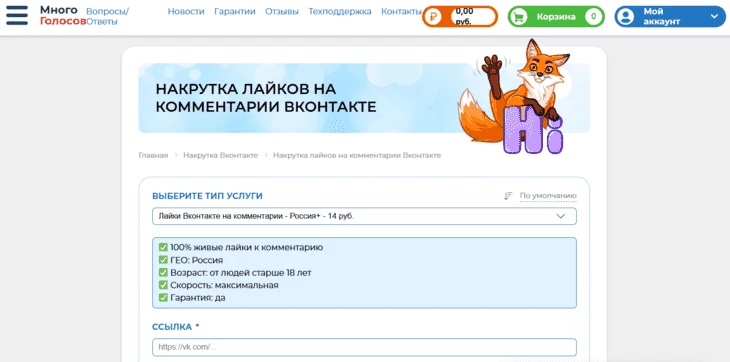Viewport: 730px width, 362px height.
Task: Click the ВЫБЕРИТЕ ТИП УСЛУГИ heading
Action: (x=207, y=196)
